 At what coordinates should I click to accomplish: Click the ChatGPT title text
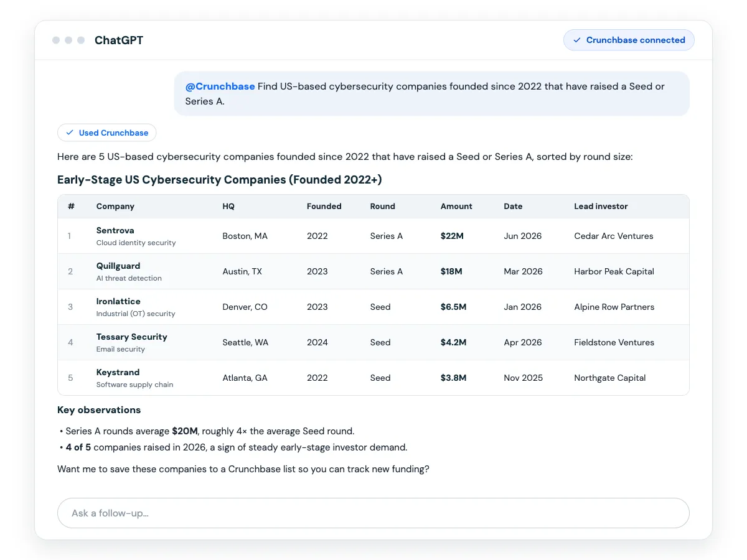click(x=119, y=40)
